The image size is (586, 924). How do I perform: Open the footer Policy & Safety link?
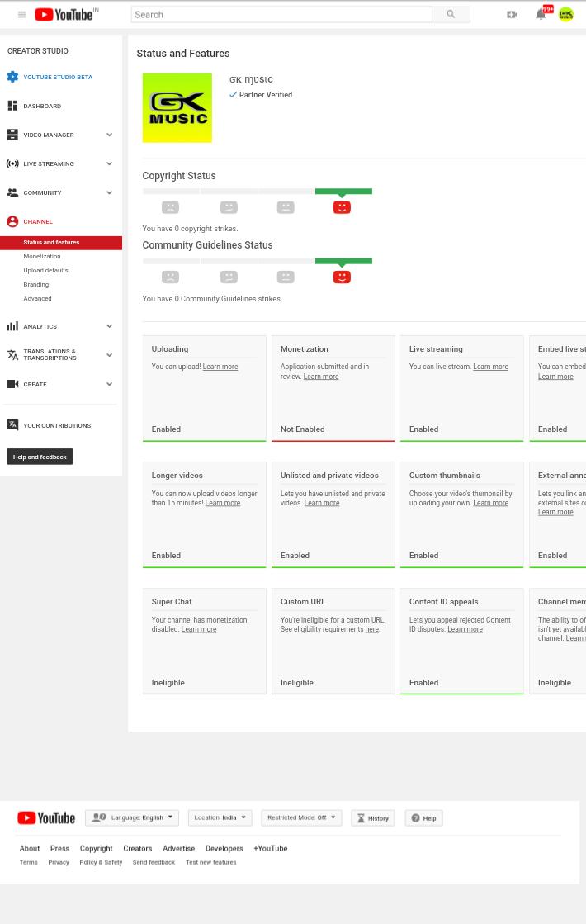[x=101, y=862]
